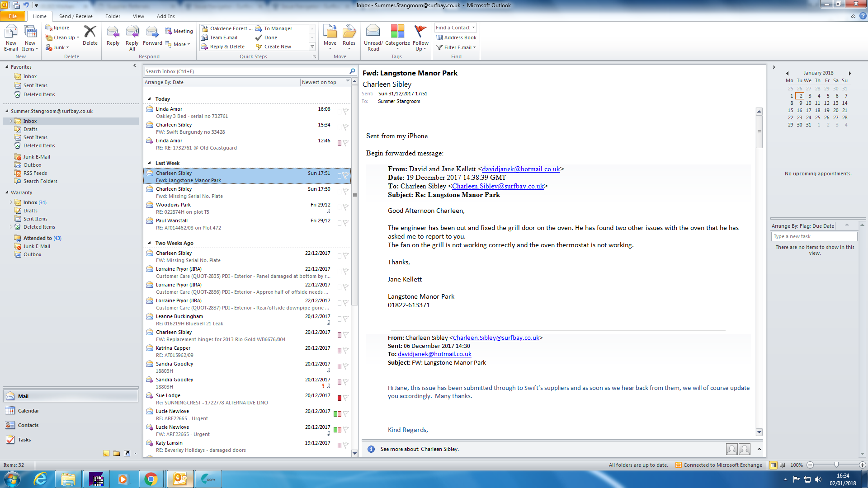Expand the Warranty Inbox folder
Viewport: 868px width, 488px height.
coord(11,202)
